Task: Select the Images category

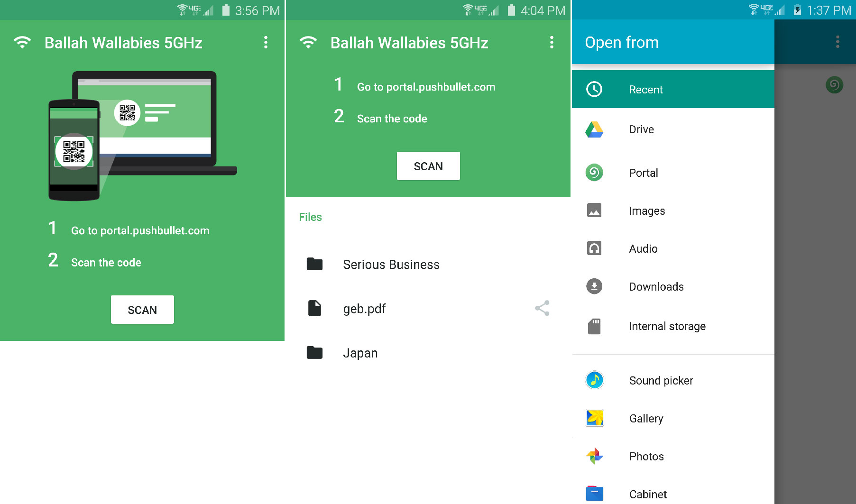Action: (647, 211)
